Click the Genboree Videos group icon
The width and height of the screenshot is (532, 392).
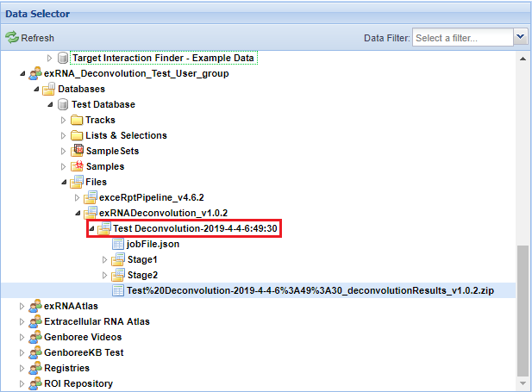(35, 338)
